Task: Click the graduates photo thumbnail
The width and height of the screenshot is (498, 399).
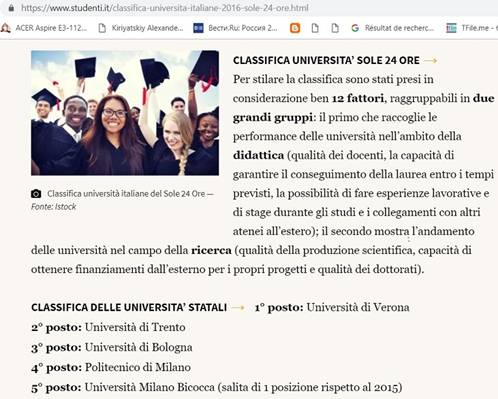Action: pos(125,113)
